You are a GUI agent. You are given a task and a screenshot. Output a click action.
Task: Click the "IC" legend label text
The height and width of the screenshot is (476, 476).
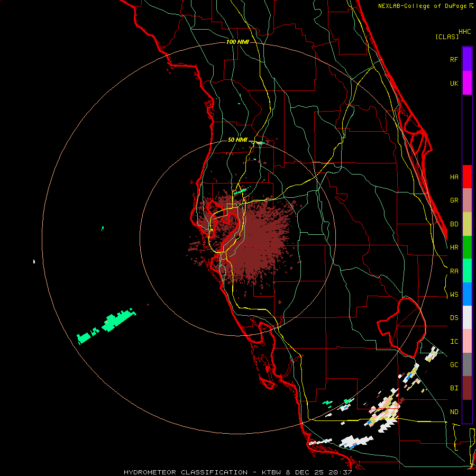(454, 342)
